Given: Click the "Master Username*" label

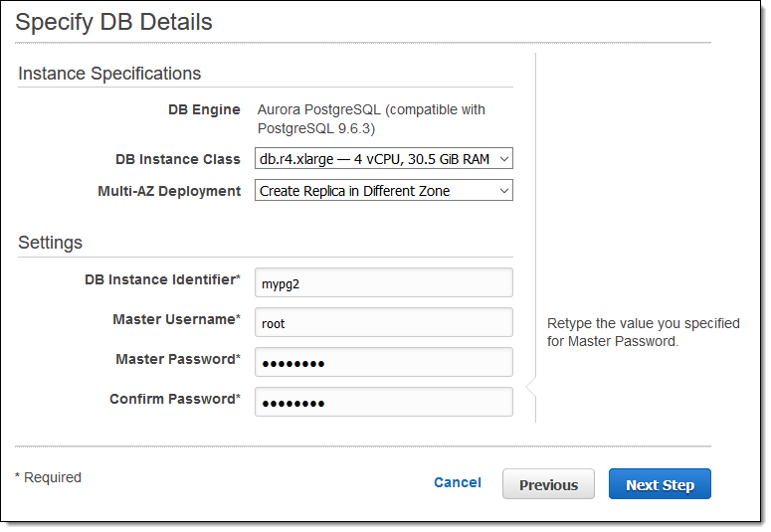Looking at the screenshot, I should point(177,319).
